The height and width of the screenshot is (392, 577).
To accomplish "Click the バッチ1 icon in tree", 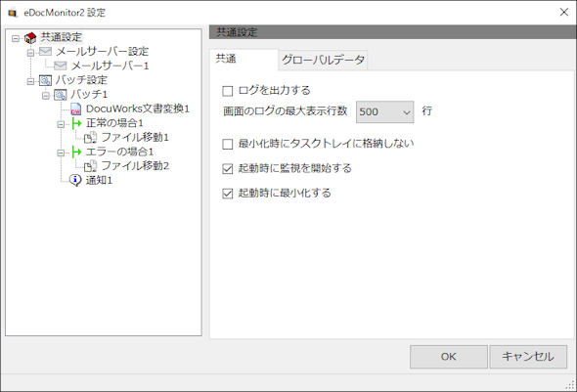I will (61, 95).
